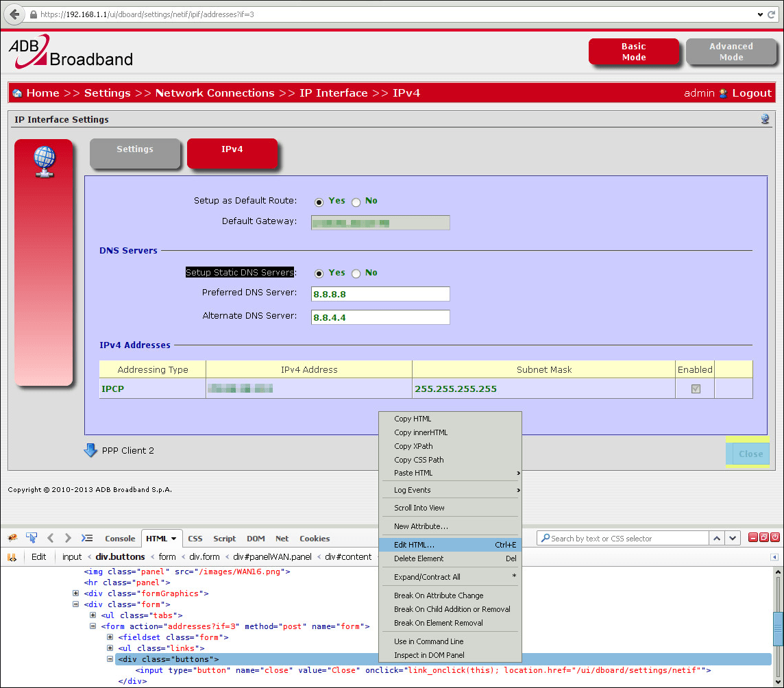Screen dimensions: 784x688
Task: Click the side panel toggle arrow in Firebug
Action: click(x=774, y=557)
